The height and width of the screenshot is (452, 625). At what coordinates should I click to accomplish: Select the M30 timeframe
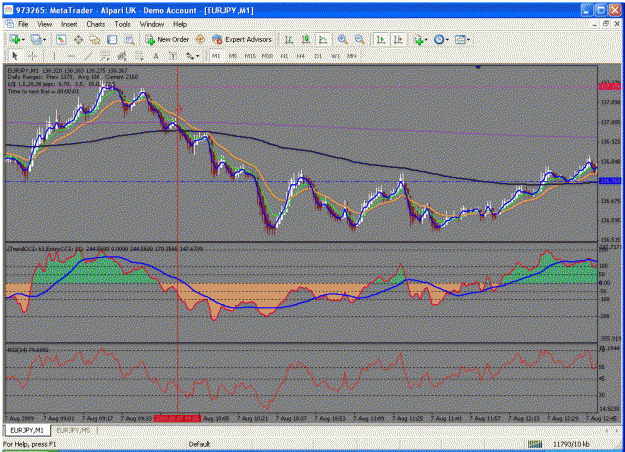[267, 56]
